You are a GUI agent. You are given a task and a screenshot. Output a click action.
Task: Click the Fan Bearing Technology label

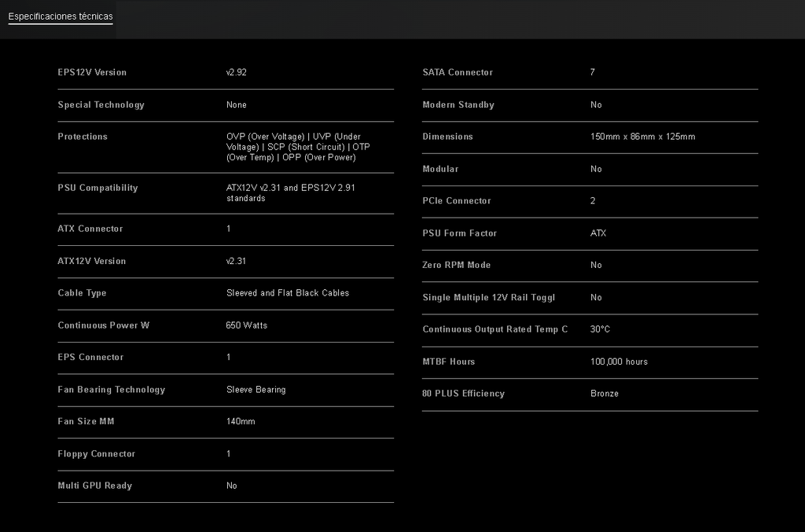pyautogui.click(x=112, y=390)
